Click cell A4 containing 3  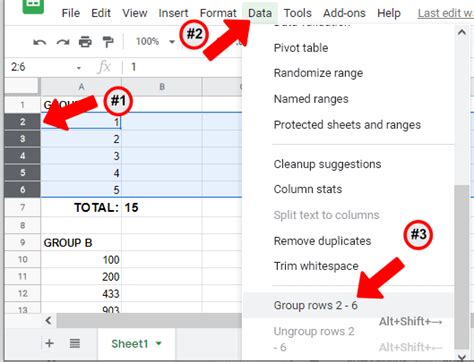coord(81,156)
